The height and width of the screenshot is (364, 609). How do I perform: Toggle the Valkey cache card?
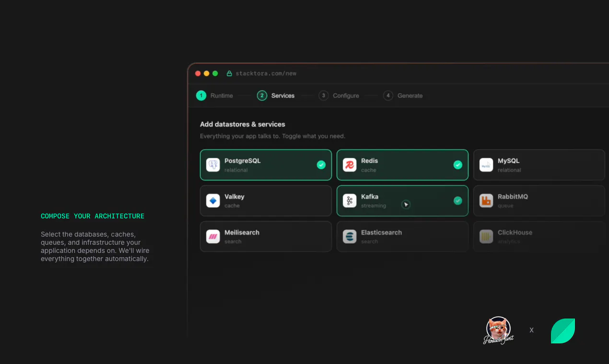tap(266, 201)
